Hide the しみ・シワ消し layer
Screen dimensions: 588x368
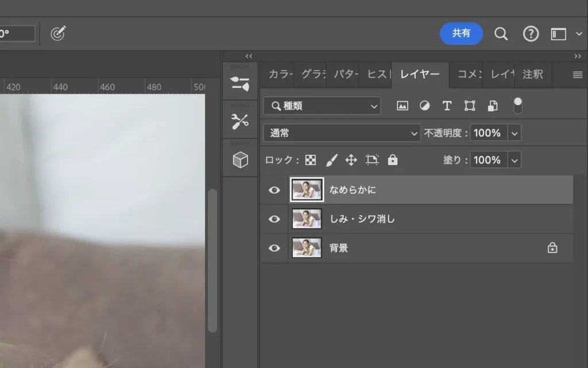[274, 218]
